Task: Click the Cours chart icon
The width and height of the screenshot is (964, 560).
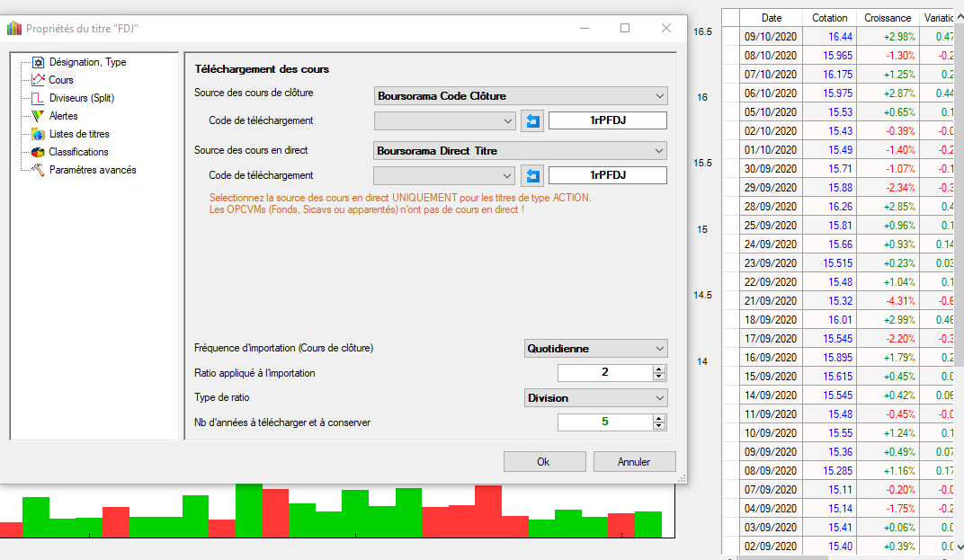Action: [38, 81]
